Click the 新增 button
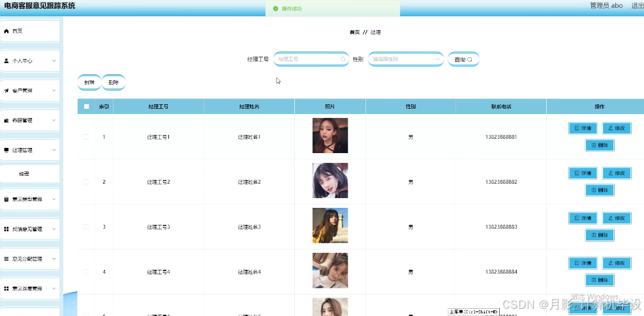 [x=89, y=83]
